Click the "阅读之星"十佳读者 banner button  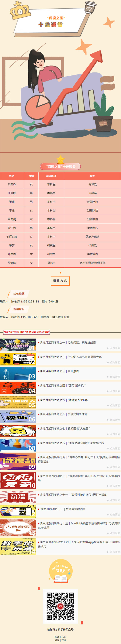tap(60, 167)
